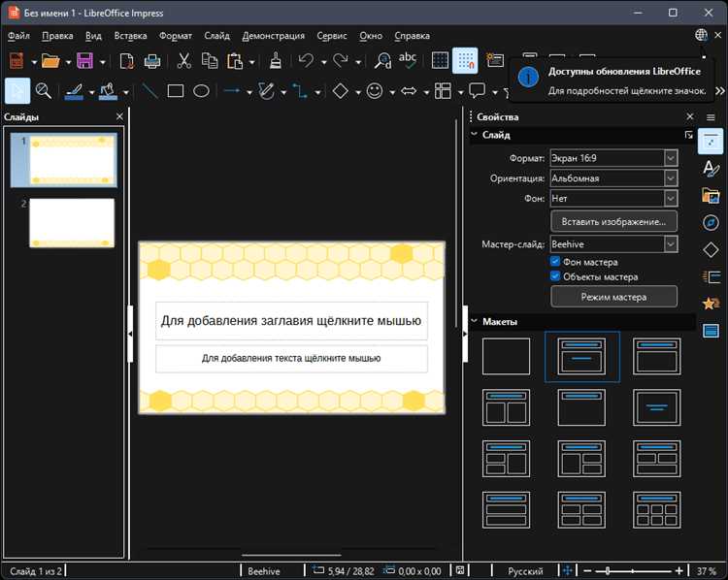The image size is (728, 580).
Task: Open the paste options dropdown arrow
Action: coord(252,62)
